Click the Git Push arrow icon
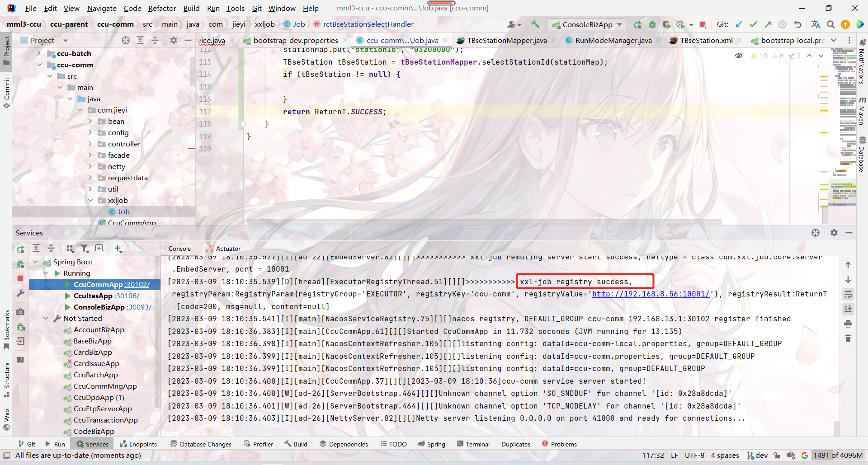This screenshot has width=868, height=465. [768, 24]
